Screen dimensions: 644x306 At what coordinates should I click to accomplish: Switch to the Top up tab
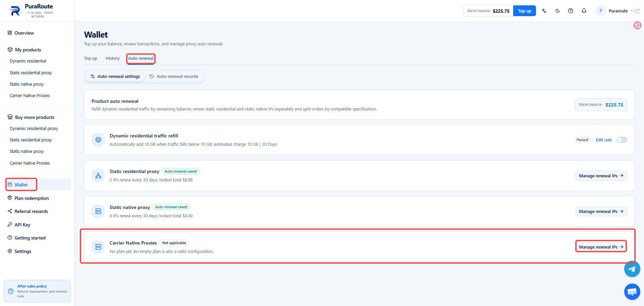pos(91,58)
